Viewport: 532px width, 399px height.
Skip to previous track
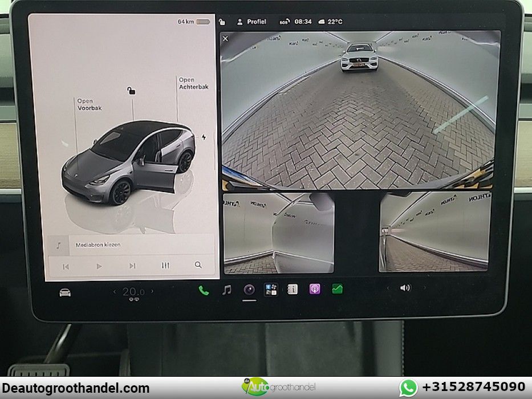point(66,267)
